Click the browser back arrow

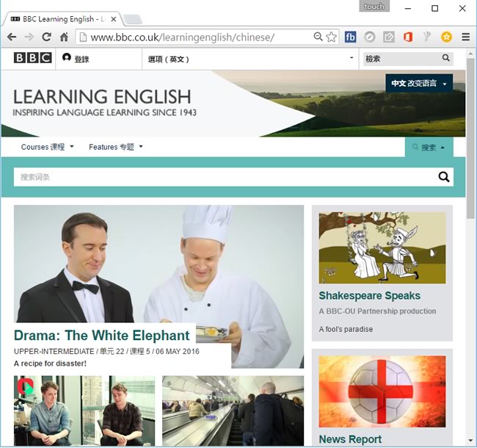tap(11, 37)
